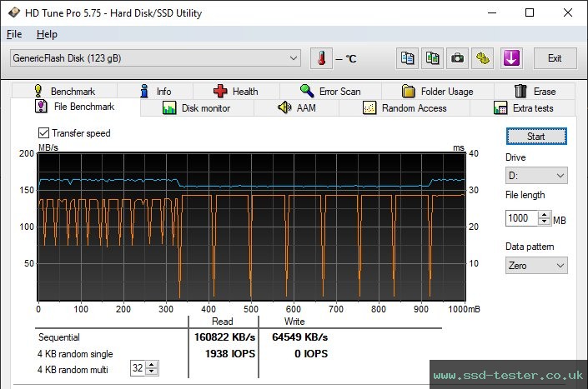Switch to the Erase tab
Image resolution: width=588 pixels, height=389 pixels.
pyautogui.click(x=535, y=92)
